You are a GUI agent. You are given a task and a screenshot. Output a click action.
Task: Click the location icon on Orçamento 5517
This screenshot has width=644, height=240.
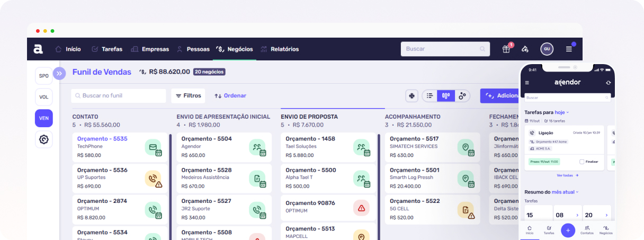click(x=466, y=147)
